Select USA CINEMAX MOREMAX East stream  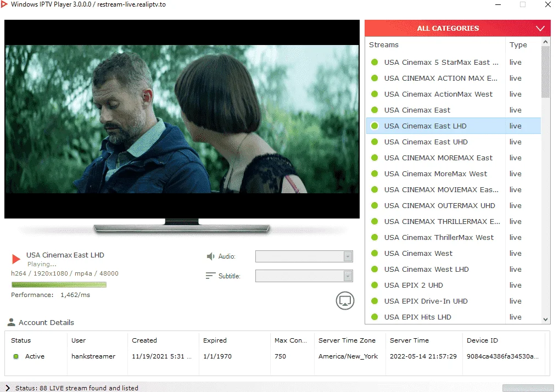click(454, 158)
